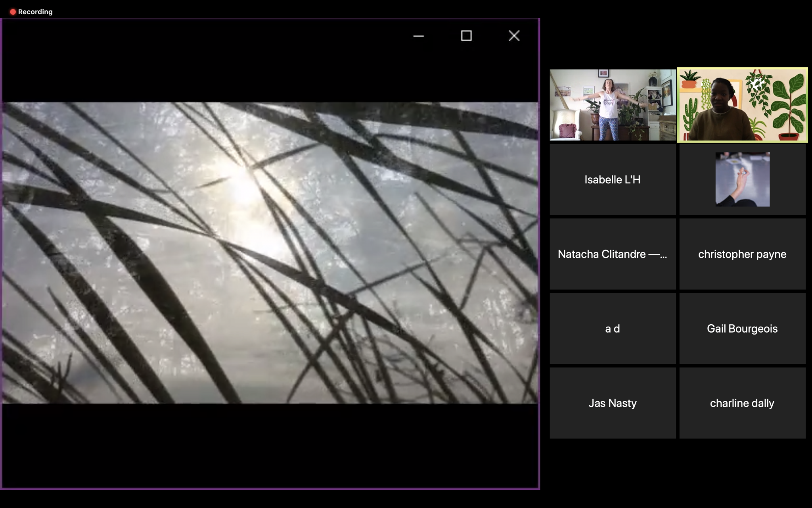
Task: Minimize the shared video window
Action: [x=418, y=36]
